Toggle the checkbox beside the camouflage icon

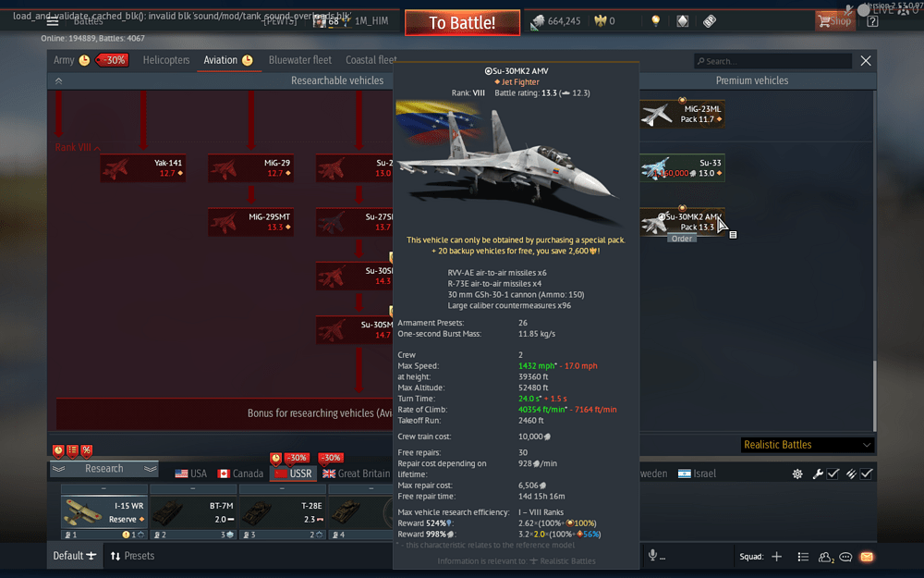click(866, 473)
